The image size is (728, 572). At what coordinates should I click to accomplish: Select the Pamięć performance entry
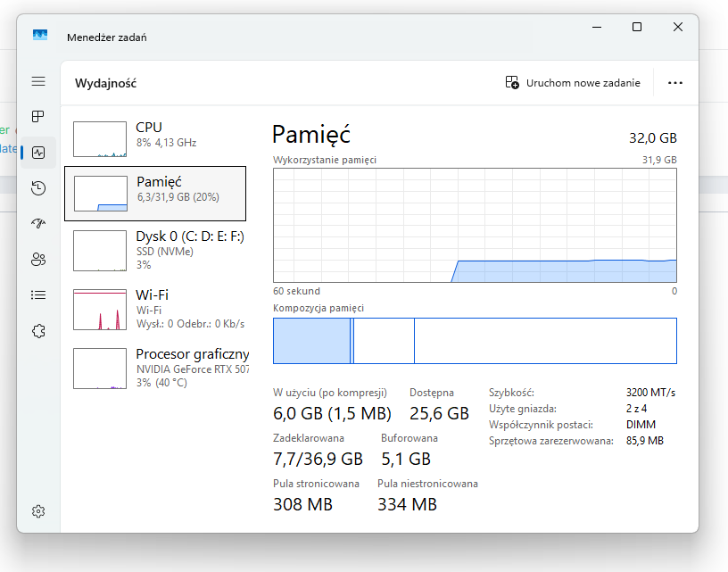click(155, 193)
